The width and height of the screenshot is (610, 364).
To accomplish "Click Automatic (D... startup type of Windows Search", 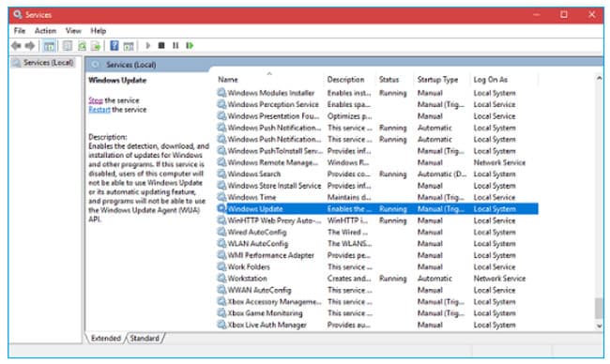I will click(442, 174).
